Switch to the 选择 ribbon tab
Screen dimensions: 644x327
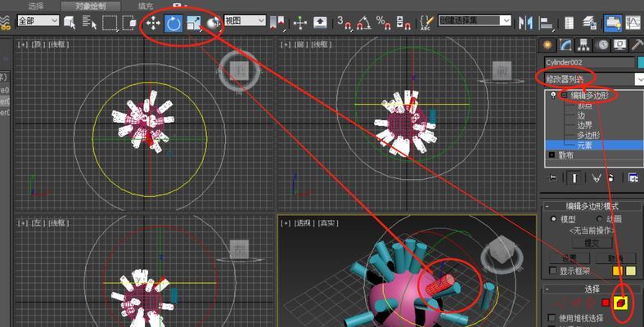coord(36,7)
